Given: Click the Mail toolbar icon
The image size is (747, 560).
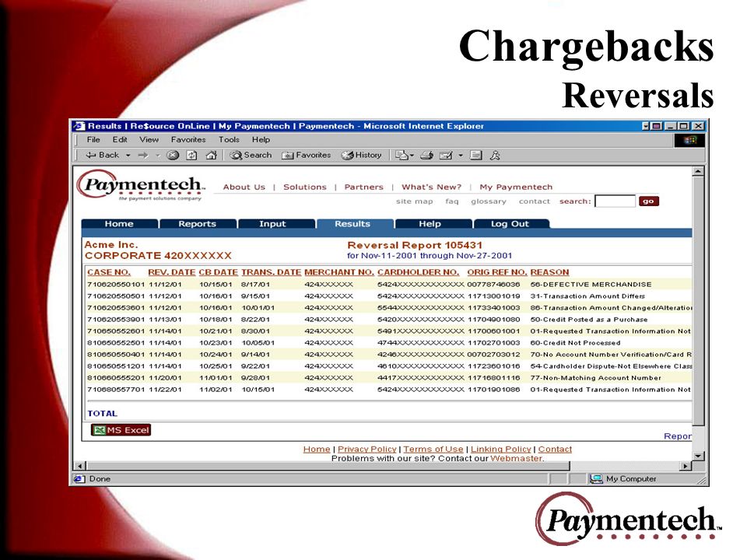Looking at the screenshot, I should pos(402,156).
